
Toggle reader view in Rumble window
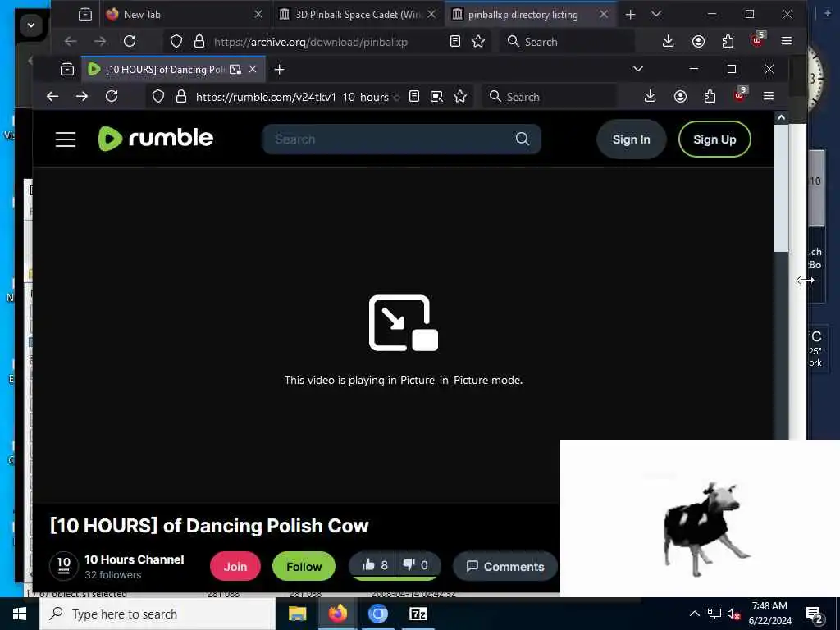coord(414,97)
